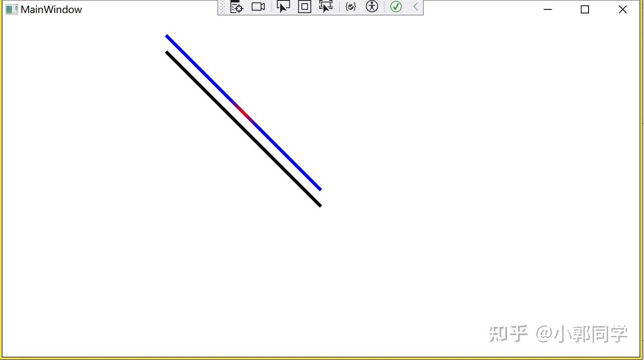Viewport: 644px width, 360px height.
Task: Click the green checkmark validation icon
Action: [x=395, y=7]
